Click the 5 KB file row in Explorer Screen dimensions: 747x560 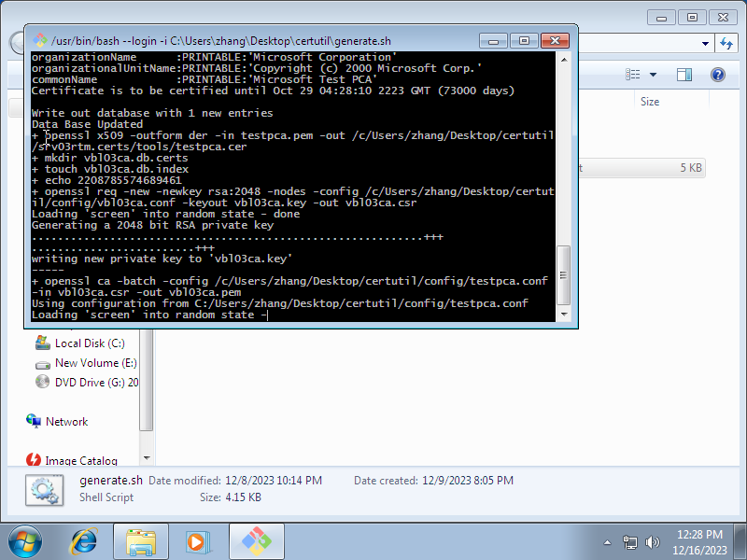click(641, 168)
